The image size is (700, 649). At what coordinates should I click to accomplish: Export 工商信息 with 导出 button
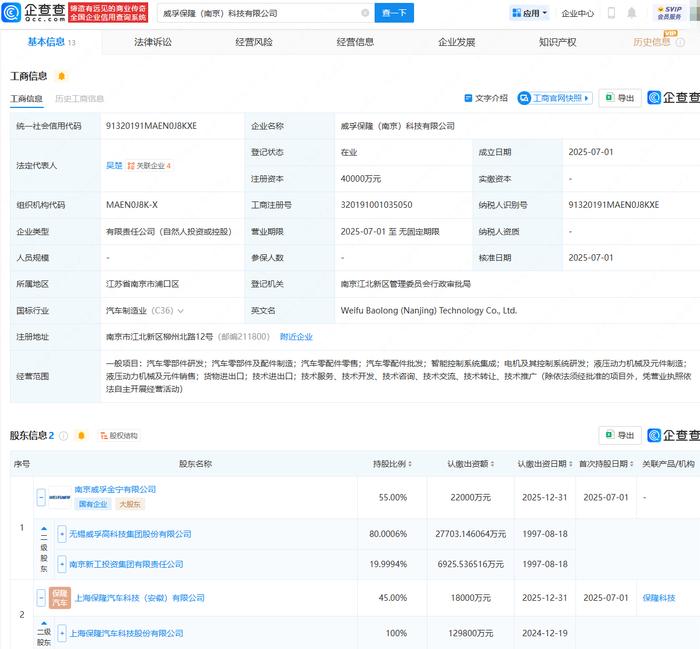[x=620, y=98]
